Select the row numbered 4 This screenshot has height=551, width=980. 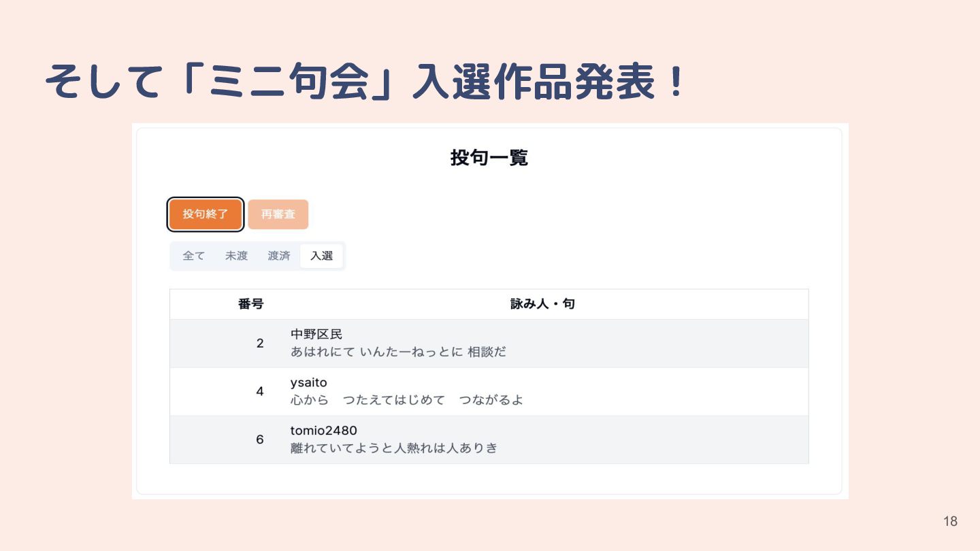(489, 392)
